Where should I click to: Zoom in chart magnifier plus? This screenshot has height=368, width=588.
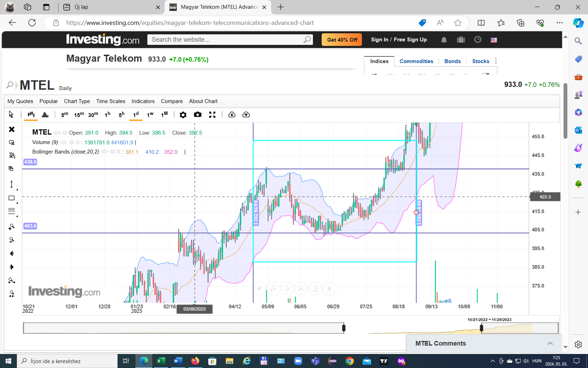pos(12,227)
